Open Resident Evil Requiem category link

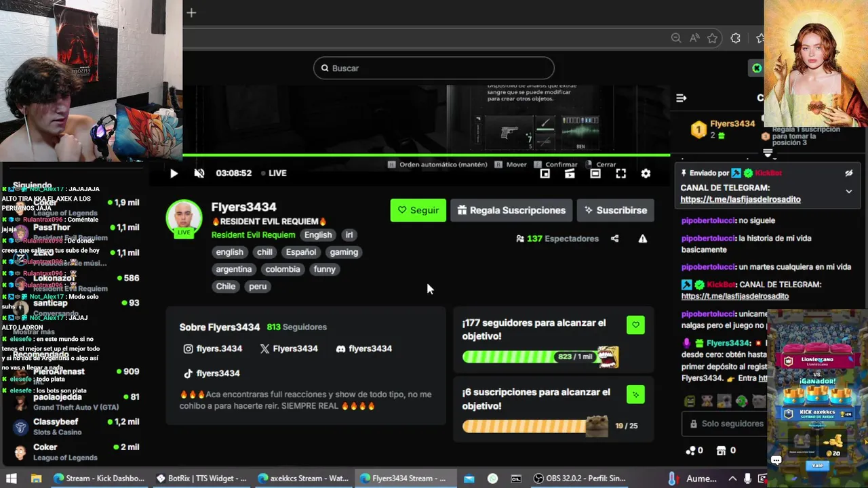[253, 235]
